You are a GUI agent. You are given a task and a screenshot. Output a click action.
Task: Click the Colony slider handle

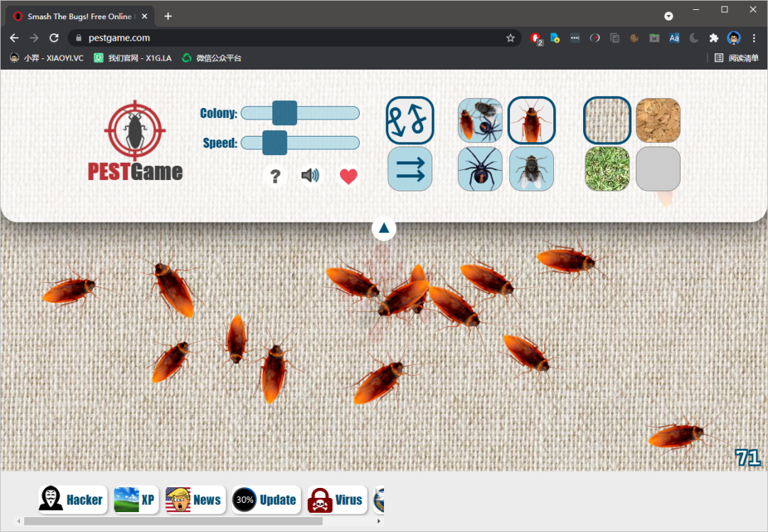(x=284, y=113)
